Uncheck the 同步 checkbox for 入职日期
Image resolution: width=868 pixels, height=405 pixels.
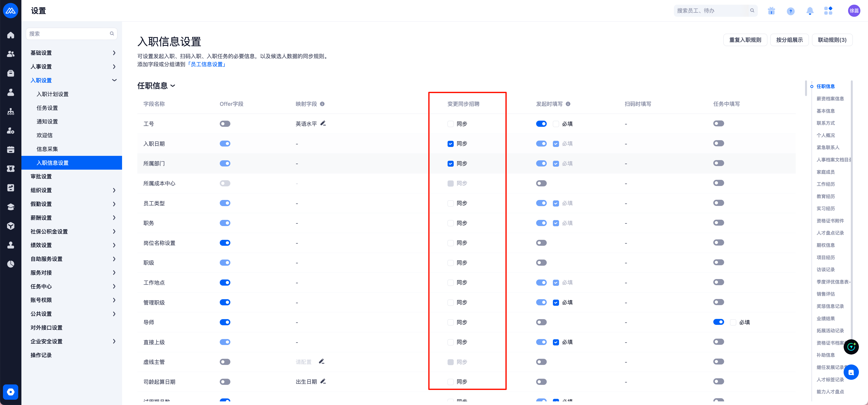coord(450,144)
